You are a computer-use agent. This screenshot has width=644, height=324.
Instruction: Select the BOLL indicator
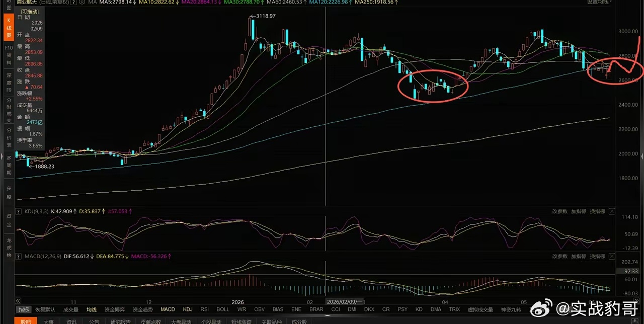pyautogui.click(x=223, y=309)
